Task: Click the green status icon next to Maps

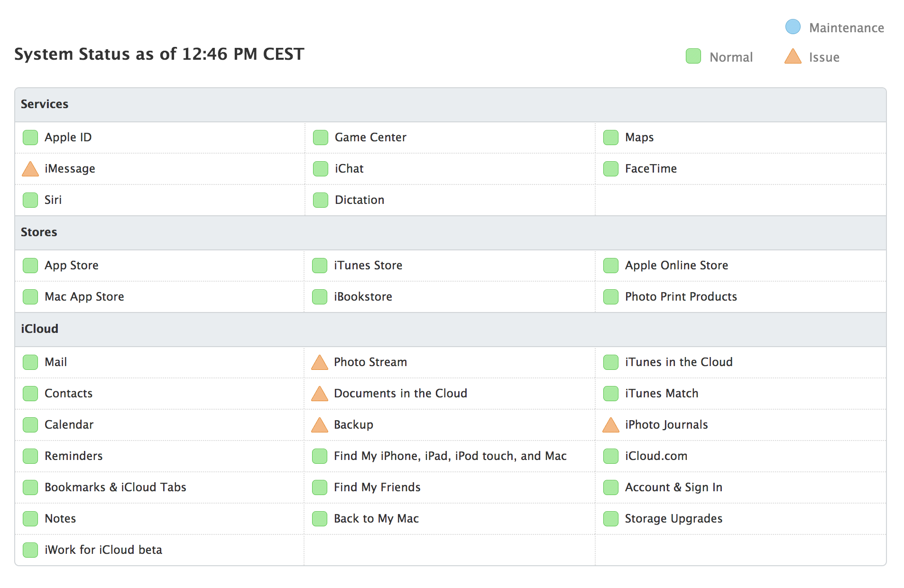Action: (x=611, y=138)
